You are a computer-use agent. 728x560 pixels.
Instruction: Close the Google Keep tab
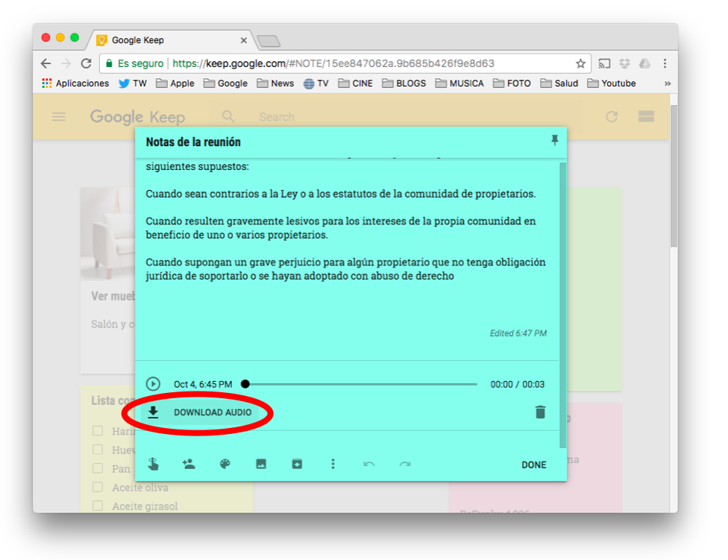coord(243,40)
